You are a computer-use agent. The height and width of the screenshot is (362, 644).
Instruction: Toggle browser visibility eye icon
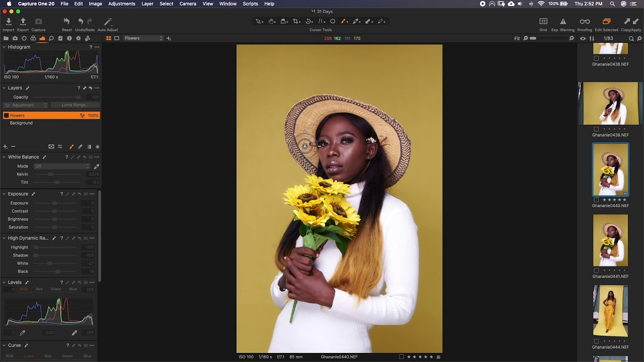pyautogui.click(x=583, y=38)
